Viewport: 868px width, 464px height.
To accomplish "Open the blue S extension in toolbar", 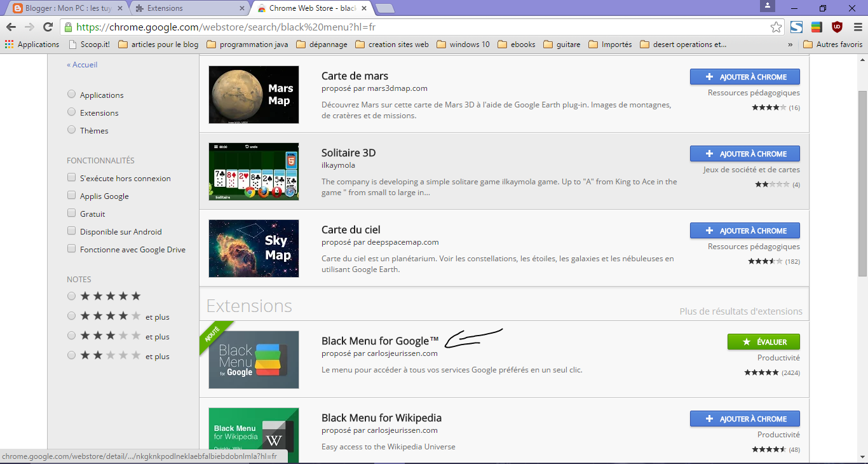I will (796, 27).
